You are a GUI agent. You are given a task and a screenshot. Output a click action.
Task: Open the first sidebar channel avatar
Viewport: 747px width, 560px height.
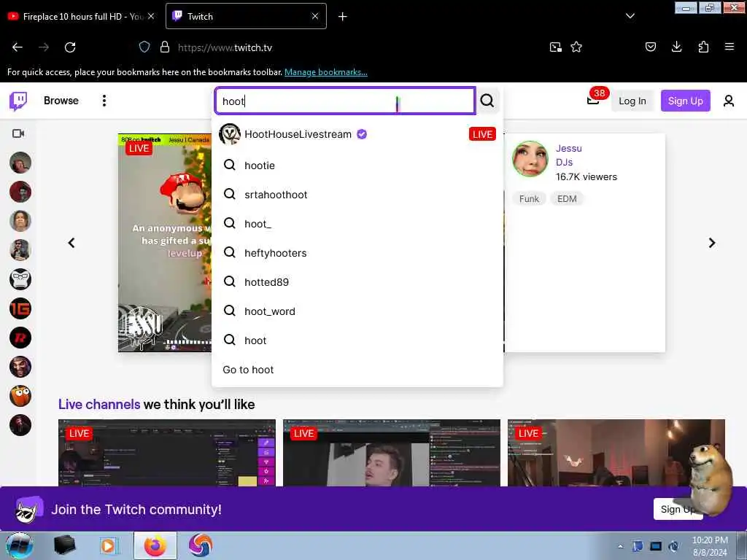(20, 163)
